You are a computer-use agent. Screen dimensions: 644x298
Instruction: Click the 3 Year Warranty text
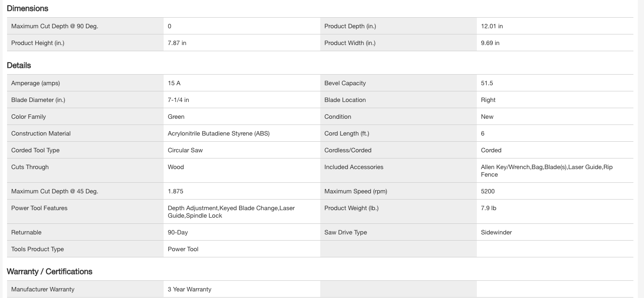[189, 289]
